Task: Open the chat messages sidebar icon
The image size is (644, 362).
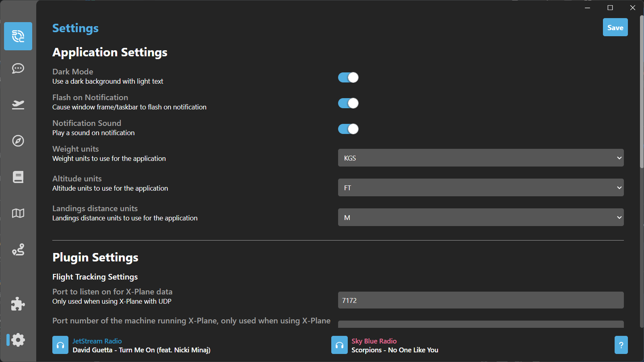Action: click(x=18, y=68)
